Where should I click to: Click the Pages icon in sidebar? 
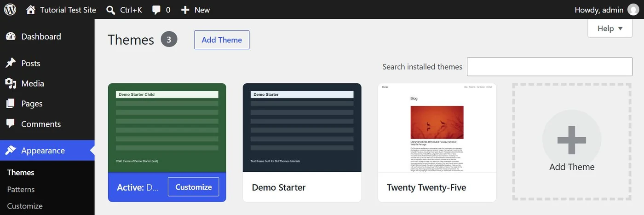click(x=11, y=104)
